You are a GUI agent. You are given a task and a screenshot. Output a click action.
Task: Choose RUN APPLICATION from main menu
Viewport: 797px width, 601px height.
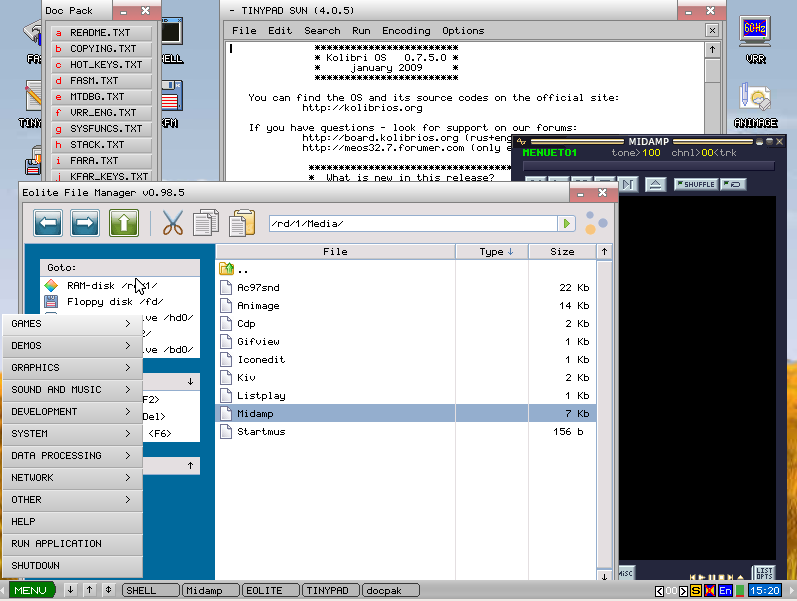click(72, 544)
